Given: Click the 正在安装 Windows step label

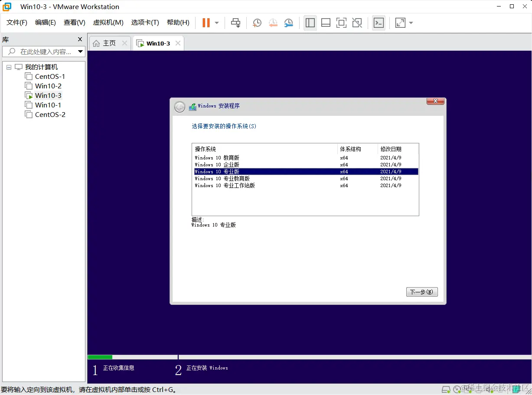Looking at the screenshot, I should point(207,368).
